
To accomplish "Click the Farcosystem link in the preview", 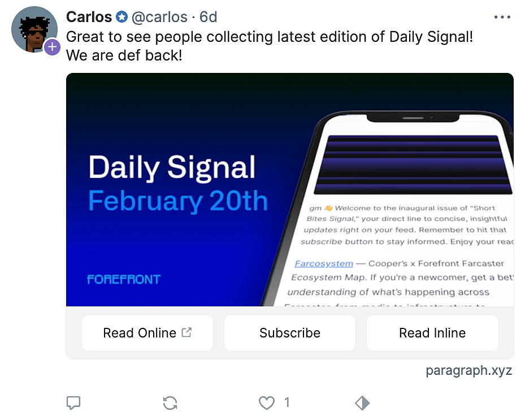I will [324, 263].
